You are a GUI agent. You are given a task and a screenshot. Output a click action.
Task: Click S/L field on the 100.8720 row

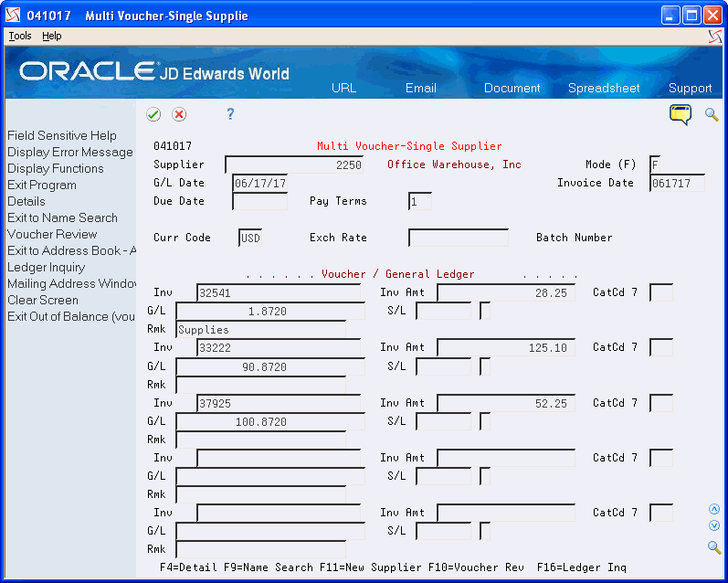coord(443,421)
